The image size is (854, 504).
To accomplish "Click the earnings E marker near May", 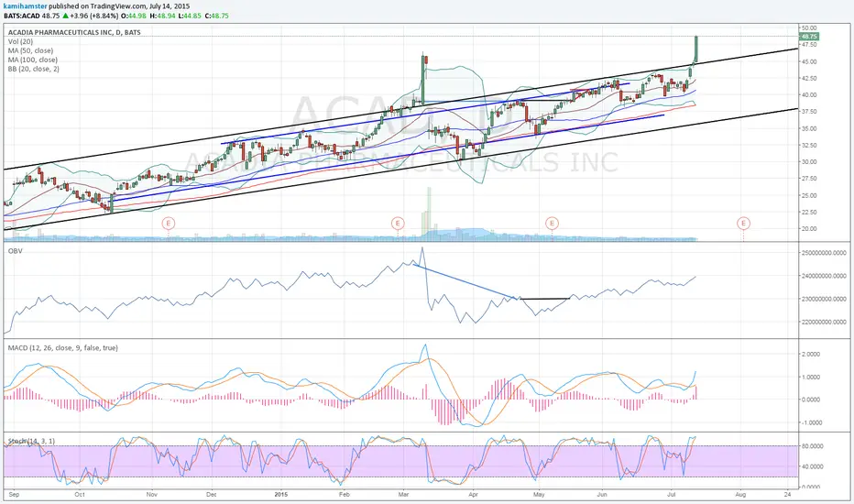I will click(x=553, y=223).
